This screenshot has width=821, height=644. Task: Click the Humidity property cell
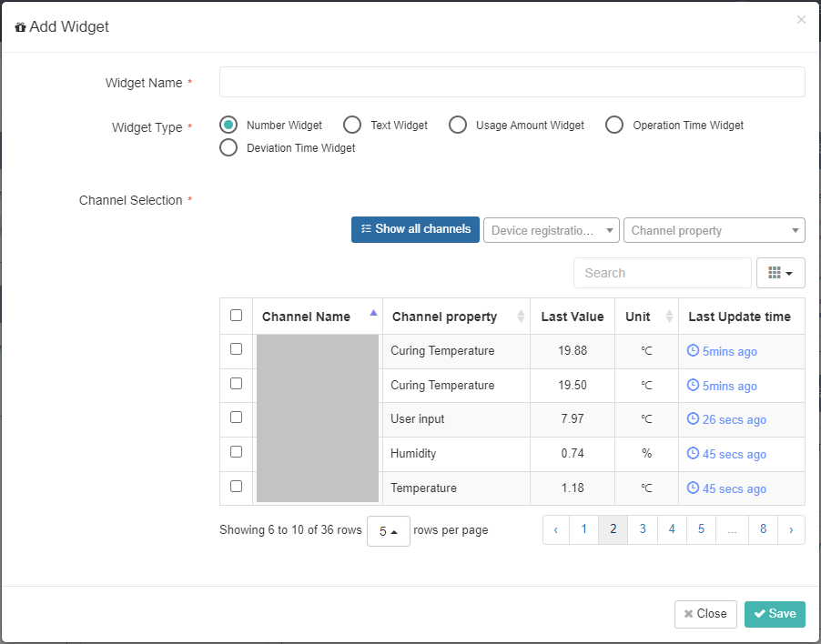tap(457, 454)
